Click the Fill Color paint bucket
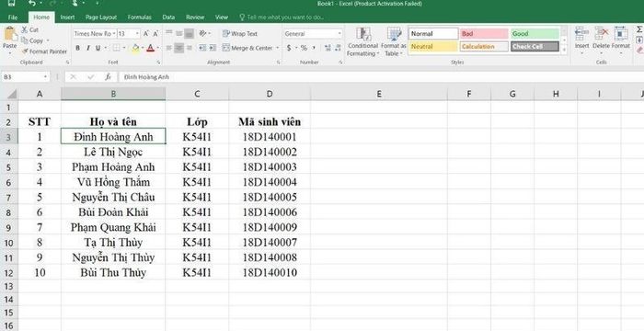Screen dimensions: 644x331 (135, 48)
